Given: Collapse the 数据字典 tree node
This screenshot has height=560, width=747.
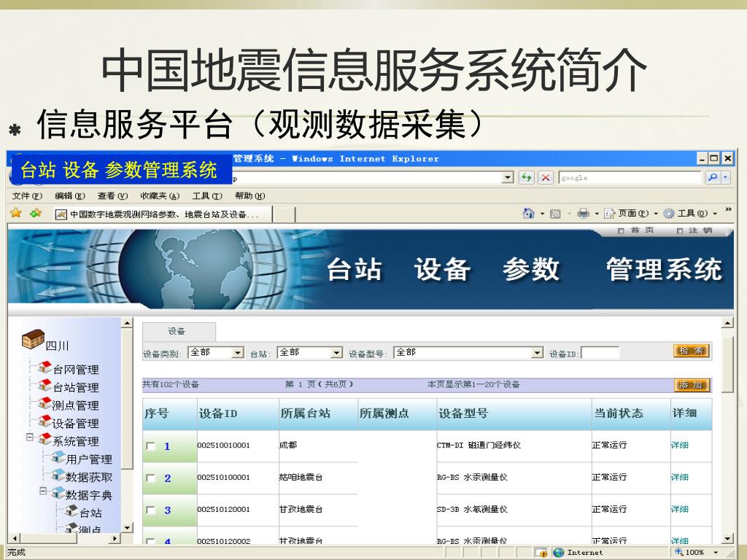Looking at the screenshot, I should [43, 490].
